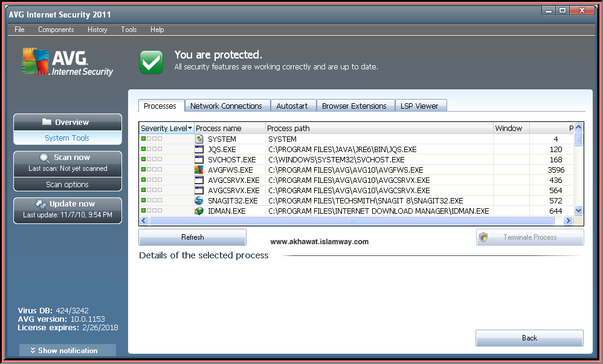Click the chevron icon on Show notification

point(33,350)
